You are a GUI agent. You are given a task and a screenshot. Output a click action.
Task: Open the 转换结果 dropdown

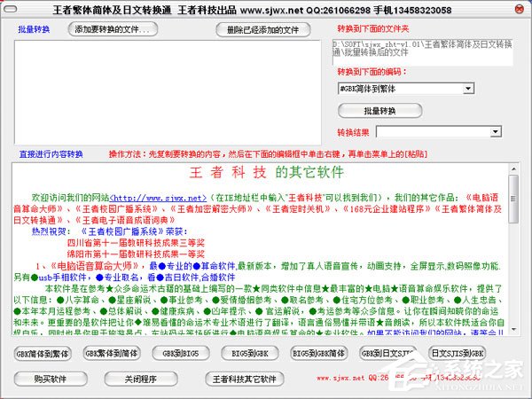(x=496, y=131)
